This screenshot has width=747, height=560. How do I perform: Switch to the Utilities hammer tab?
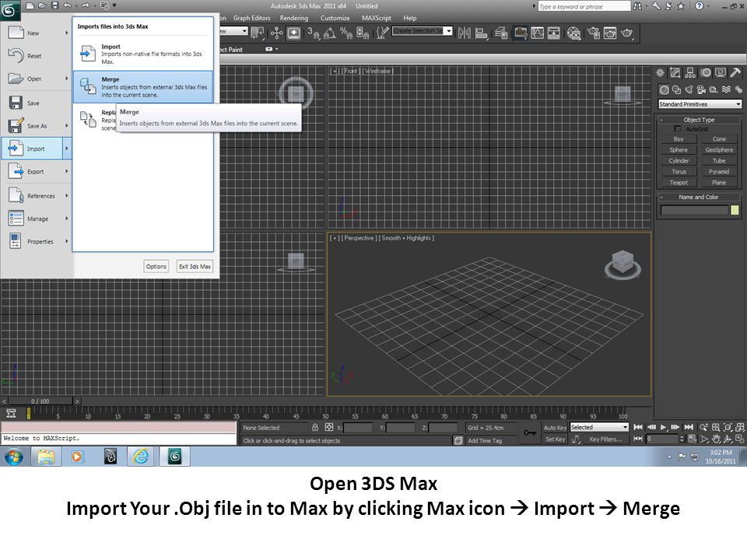[x=735, y=73]
